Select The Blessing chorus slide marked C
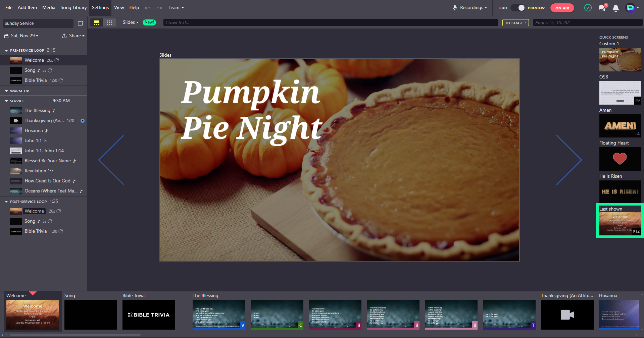 pos(277,315)
